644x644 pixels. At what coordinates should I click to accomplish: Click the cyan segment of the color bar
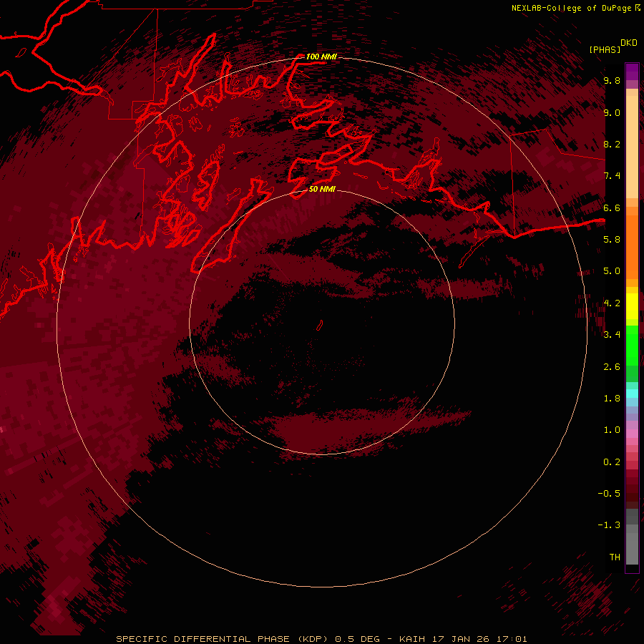point(632,393)
